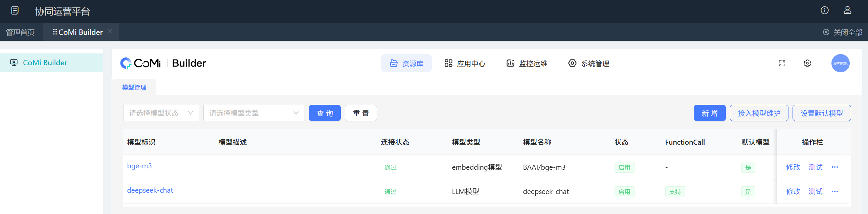
Task: Select CoMi Builder in the left sidebar
Action: [x=51, y=63]
